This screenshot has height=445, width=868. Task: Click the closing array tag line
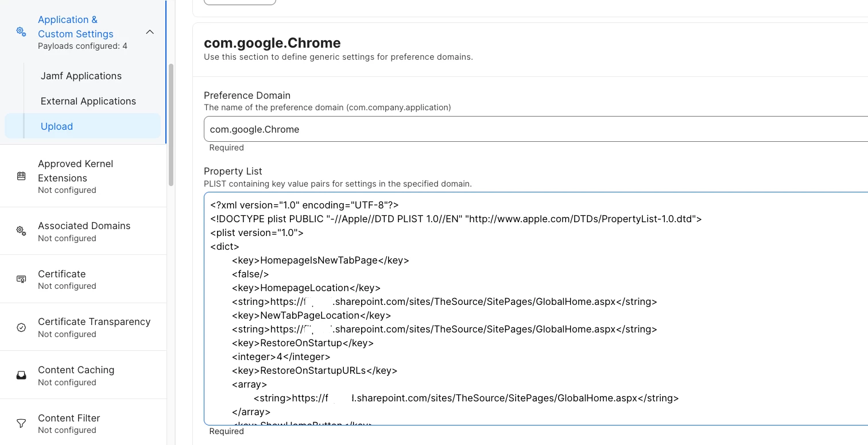[x=251, y=412]
